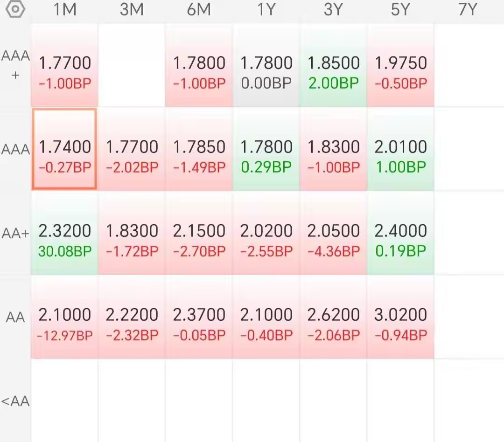Select AAA+ 3Y cell with 2.00BP
504x442 pixels.
tap(333, 65)
